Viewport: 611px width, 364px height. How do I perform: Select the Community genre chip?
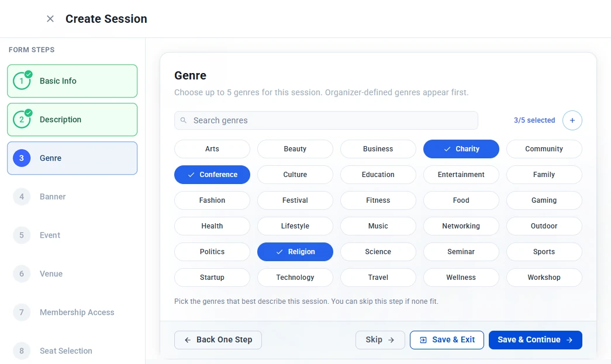coord(544,149)
